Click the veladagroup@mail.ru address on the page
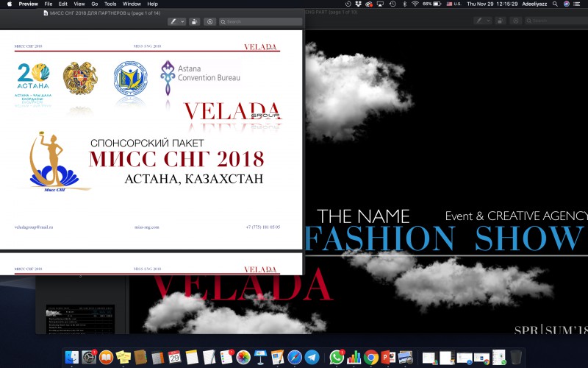The width and height of the screenshot is (588, 368). pyautogui.click(x=34, y=227)
